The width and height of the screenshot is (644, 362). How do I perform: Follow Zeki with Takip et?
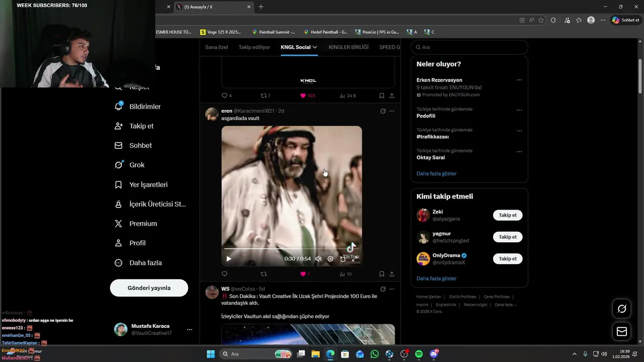(x=508, y=215)
